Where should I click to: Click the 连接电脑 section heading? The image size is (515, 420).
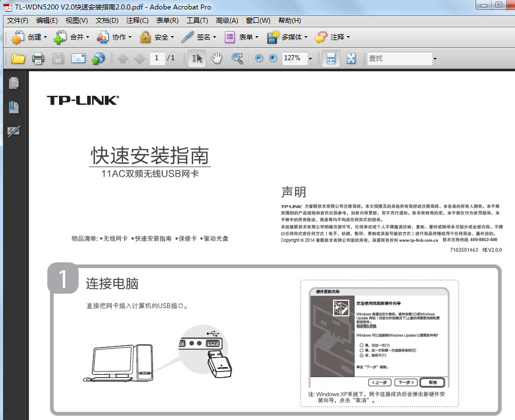[112, 284]
